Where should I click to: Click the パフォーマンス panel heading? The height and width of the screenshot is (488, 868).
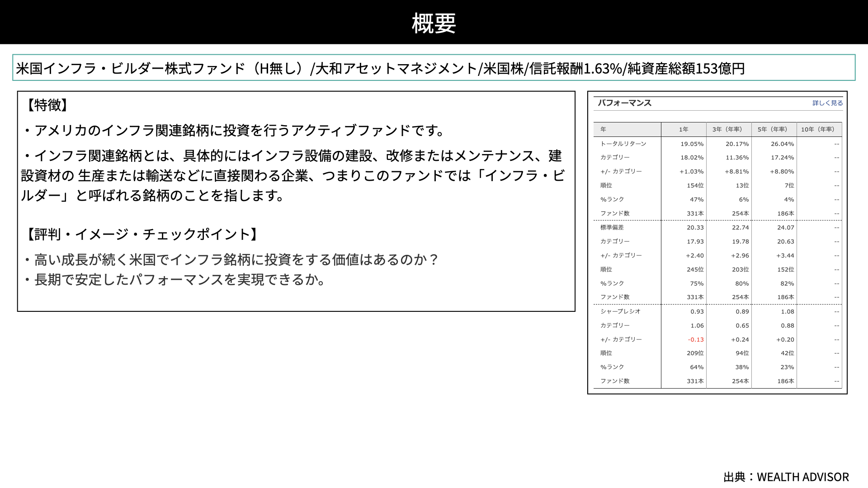point(624,103)
